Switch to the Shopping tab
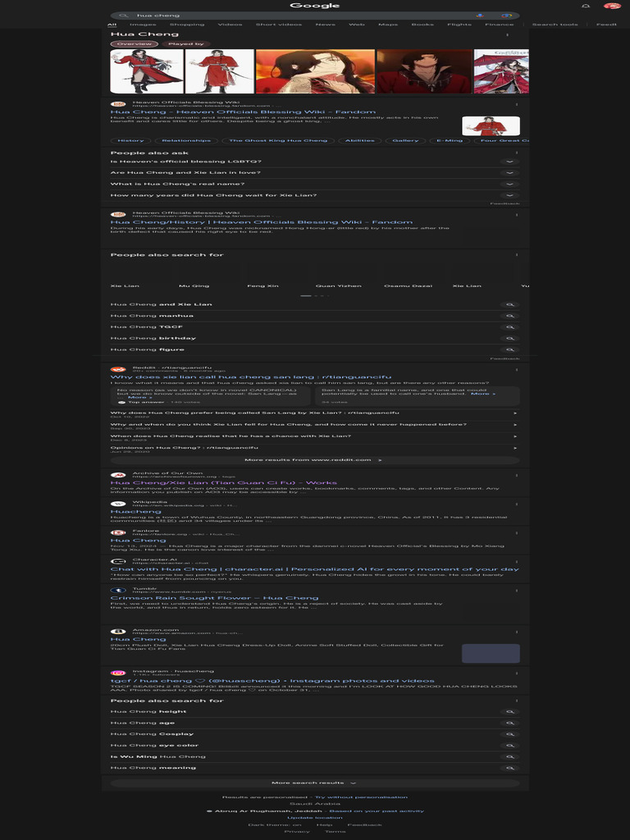Viewport: 630px width, 840px height. pyautogui.click(x=187, y=24)
